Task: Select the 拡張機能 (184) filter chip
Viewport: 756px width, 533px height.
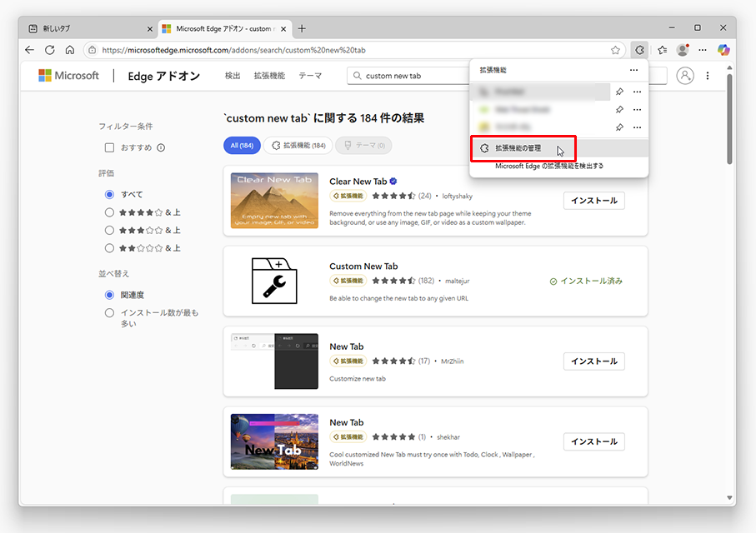Action: 298,145
